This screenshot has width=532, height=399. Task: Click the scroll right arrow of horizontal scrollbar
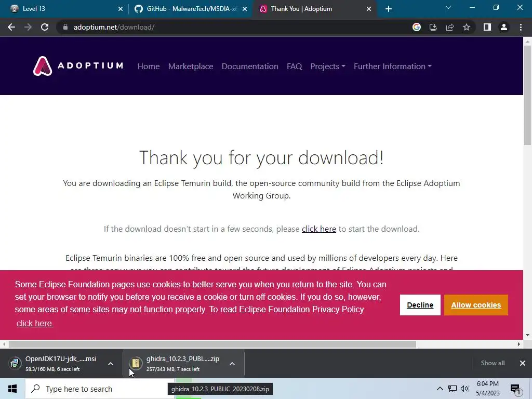pos(519,344)
